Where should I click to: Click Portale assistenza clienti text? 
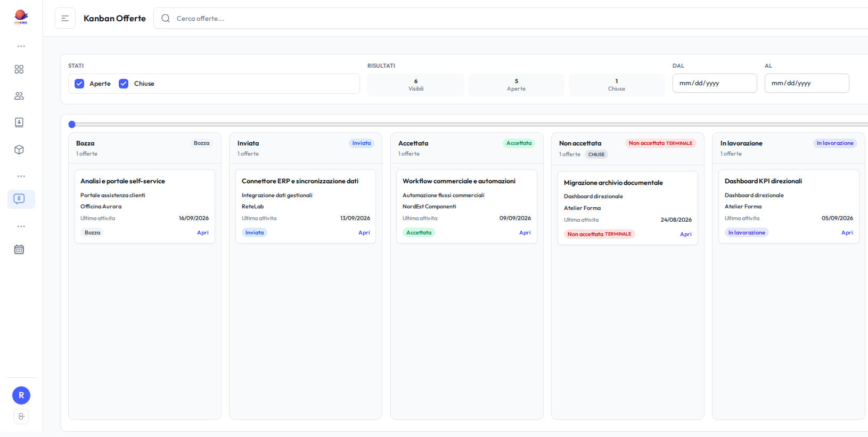coord(113,196)
